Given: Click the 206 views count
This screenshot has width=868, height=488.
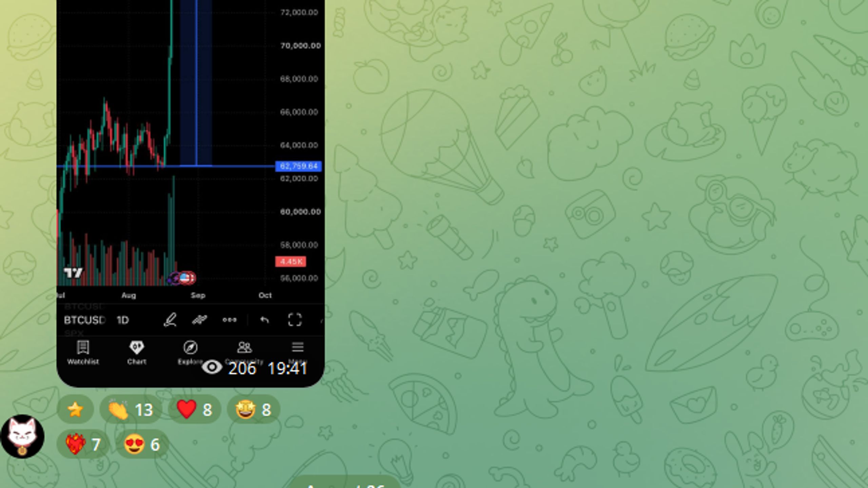Looking at the screenshot, I should [x=242, y=368].
